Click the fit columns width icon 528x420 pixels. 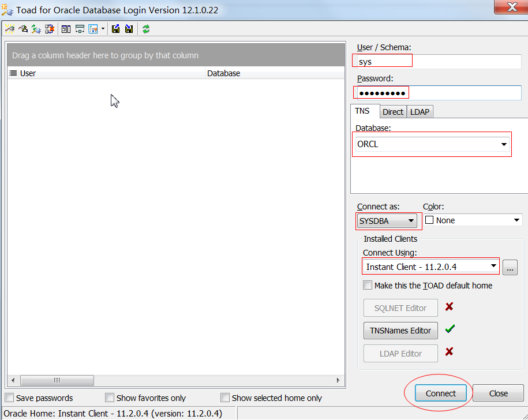click(x=80, y=29)
